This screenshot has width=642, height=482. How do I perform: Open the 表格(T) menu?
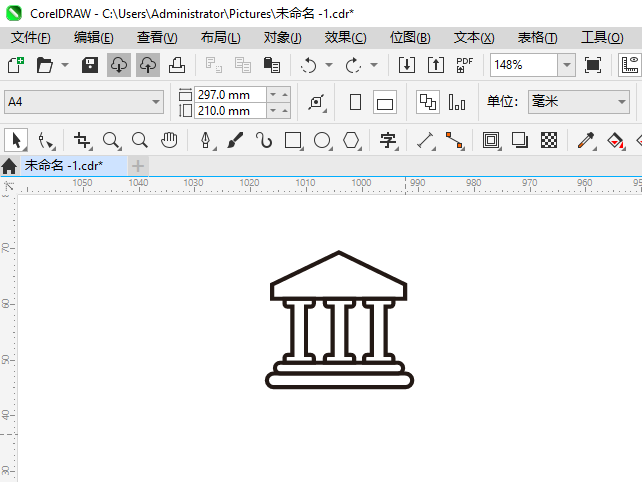click(537, 38)
